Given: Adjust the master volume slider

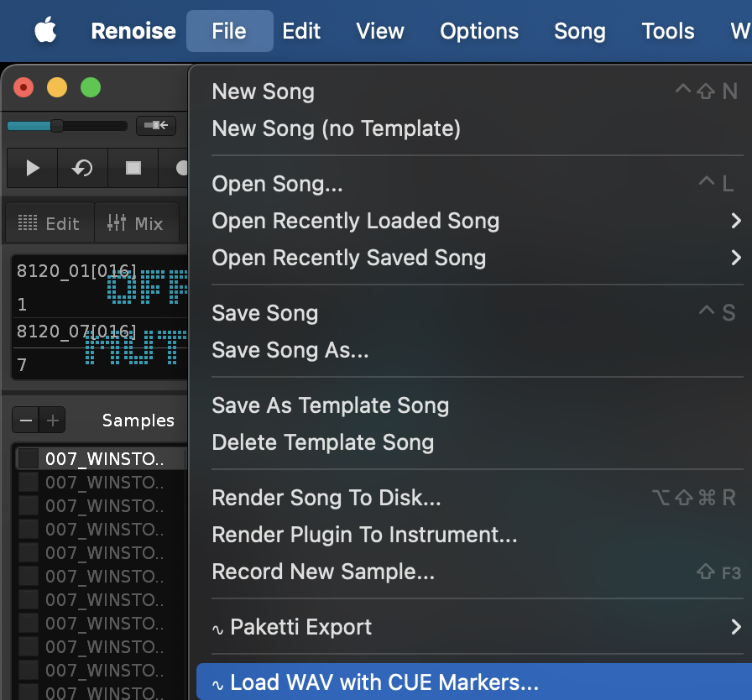Looking at the screenshot, I should [x=57, y=126].
